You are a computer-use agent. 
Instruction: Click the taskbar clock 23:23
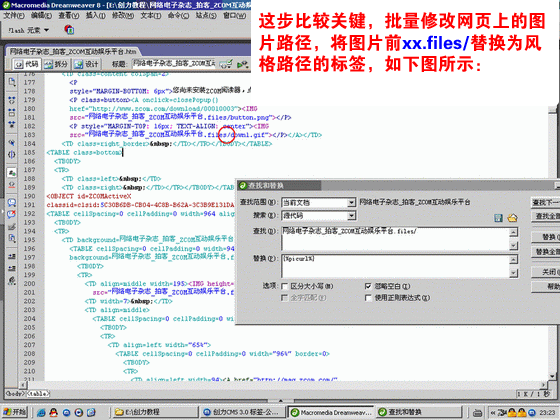(547, 412)
